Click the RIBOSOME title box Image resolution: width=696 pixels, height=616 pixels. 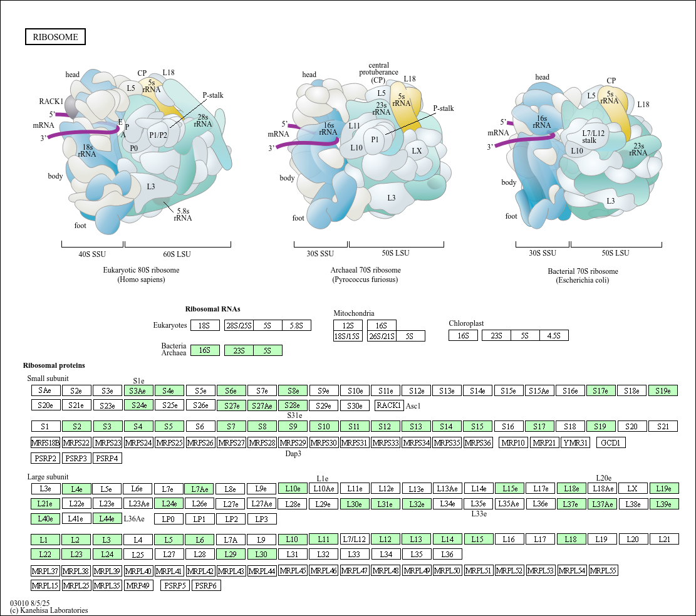(55, 37)
